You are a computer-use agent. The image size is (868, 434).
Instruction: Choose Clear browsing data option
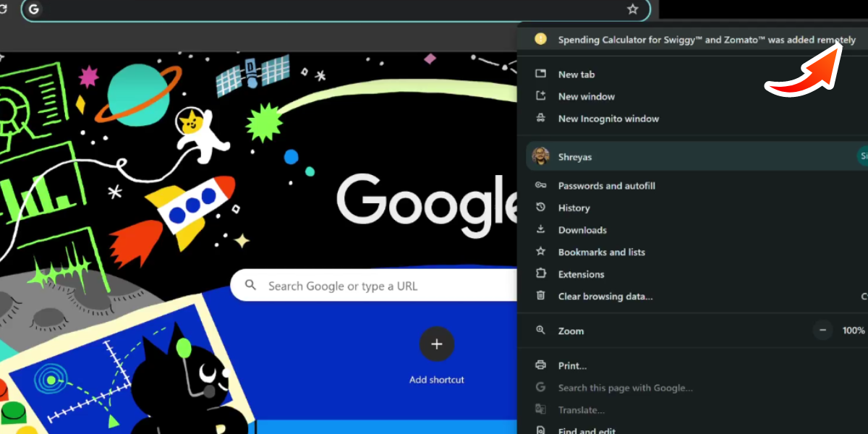click(x=605, y=297)
